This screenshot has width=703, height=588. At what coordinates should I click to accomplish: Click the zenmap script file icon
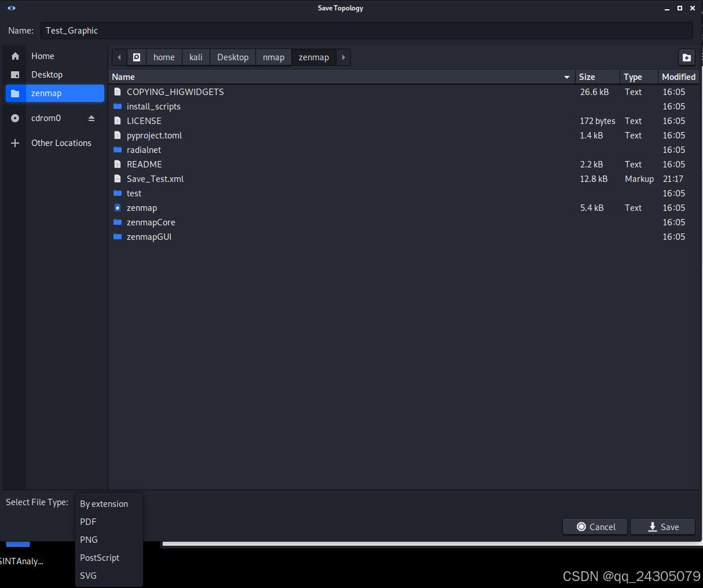pyautogui.click(x=118, y=207)
